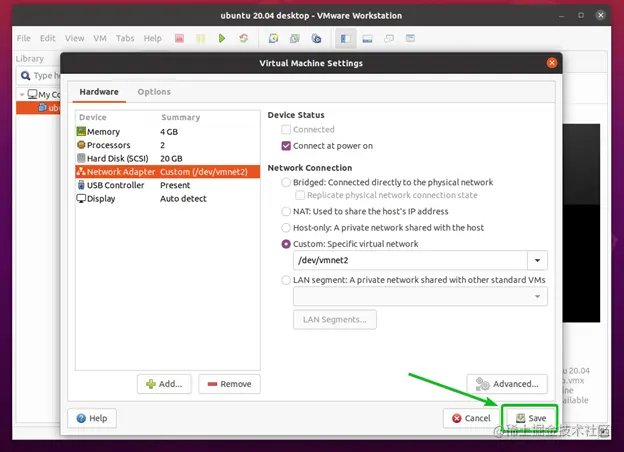Click the yellow suspend VM toolbar icon
Screen dimensions: 624x452
(201, 38)
